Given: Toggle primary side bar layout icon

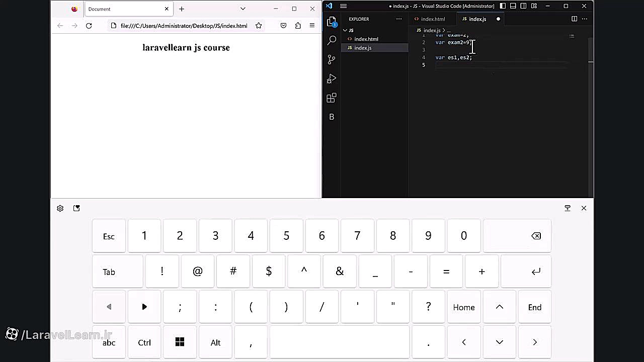Looking at the screenshot, I should (x=503, y=6).
